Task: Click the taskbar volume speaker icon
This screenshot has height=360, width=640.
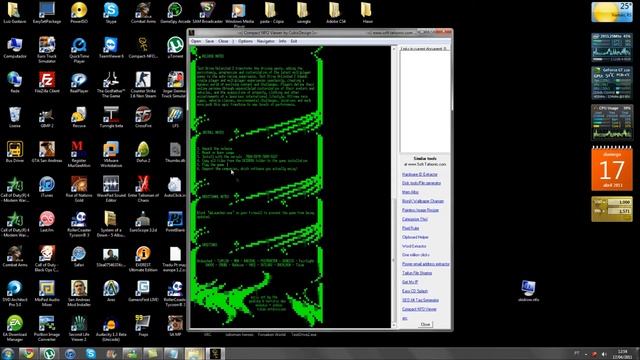Action: point(604,354)
